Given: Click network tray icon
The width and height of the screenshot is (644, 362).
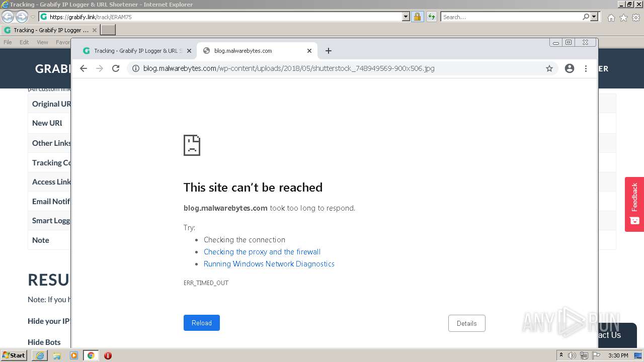Looking at the screenshot, I should click(584, 355).
